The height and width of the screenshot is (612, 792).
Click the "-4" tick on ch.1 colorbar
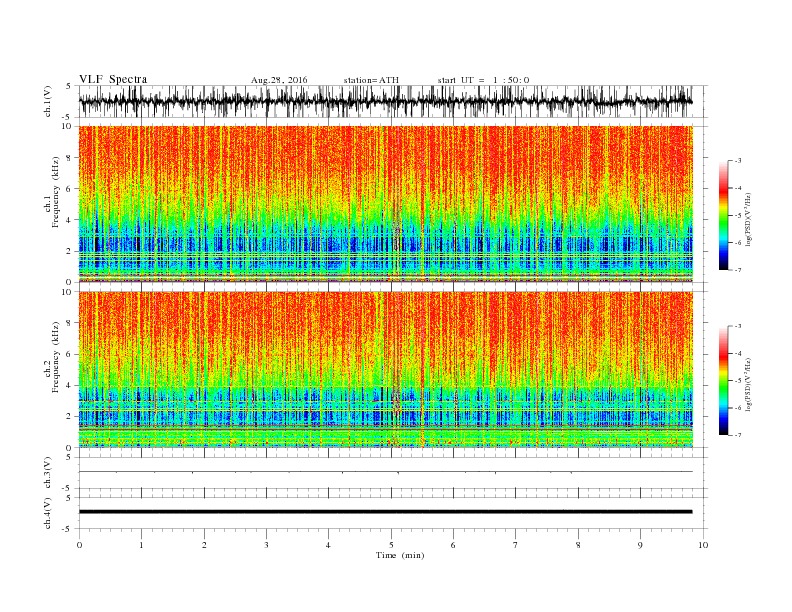coord(738,188)
